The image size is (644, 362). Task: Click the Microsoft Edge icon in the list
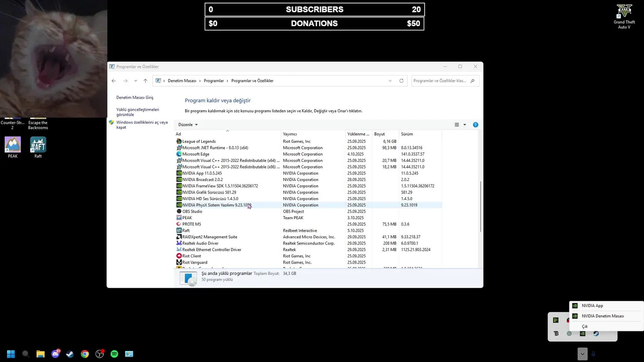pos(179,154)
